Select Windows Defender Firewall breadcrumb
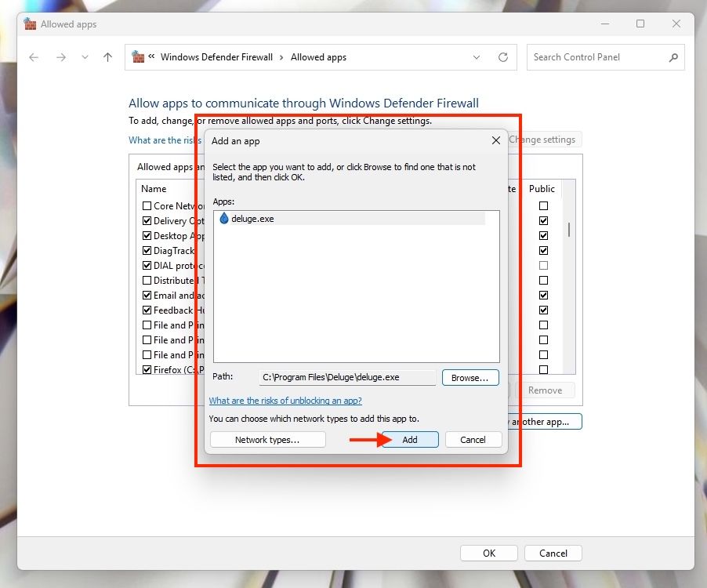This screenshot has height=588, width=707. (x=216, y=57)
